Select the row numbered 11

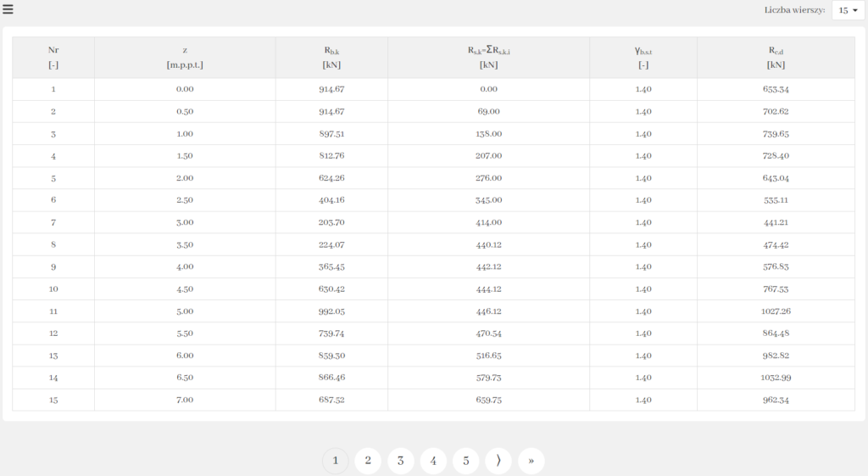[x=53, y=311]
